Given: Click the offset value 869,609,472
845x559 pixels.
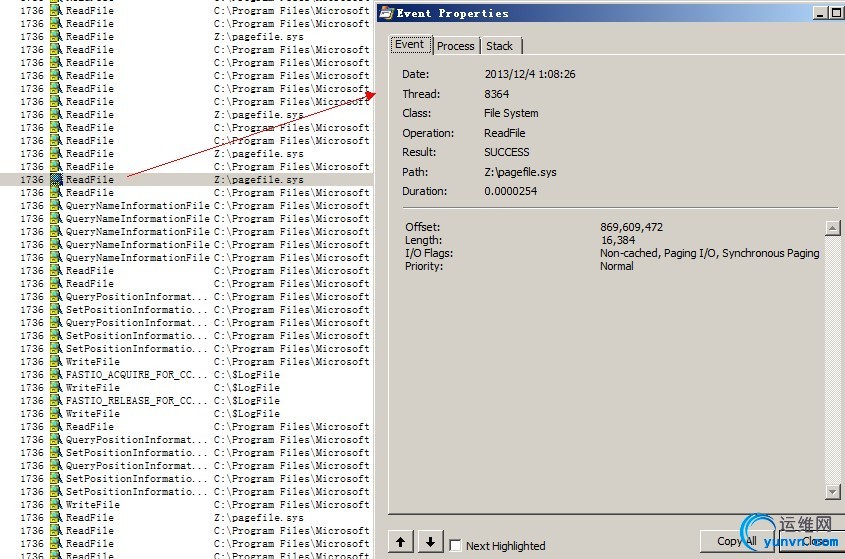Looking at the screenshot, I should click(x=632, y=227).
